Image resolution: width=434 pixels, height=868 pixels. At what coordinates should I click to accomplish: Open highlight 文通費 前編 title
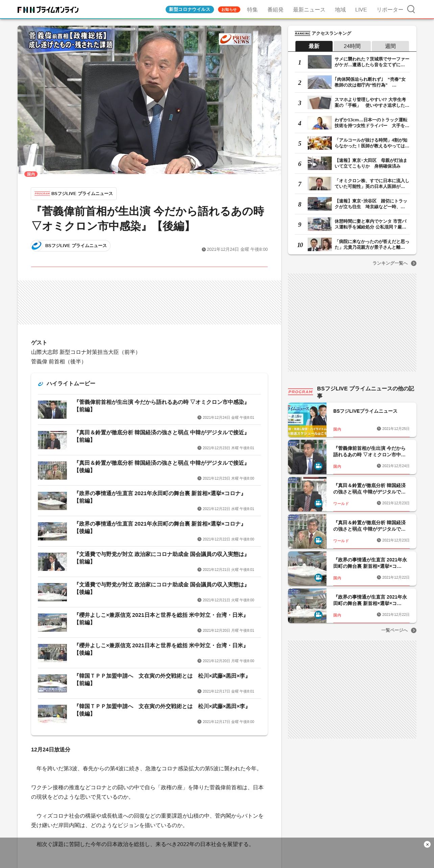(x=162, y=558)
